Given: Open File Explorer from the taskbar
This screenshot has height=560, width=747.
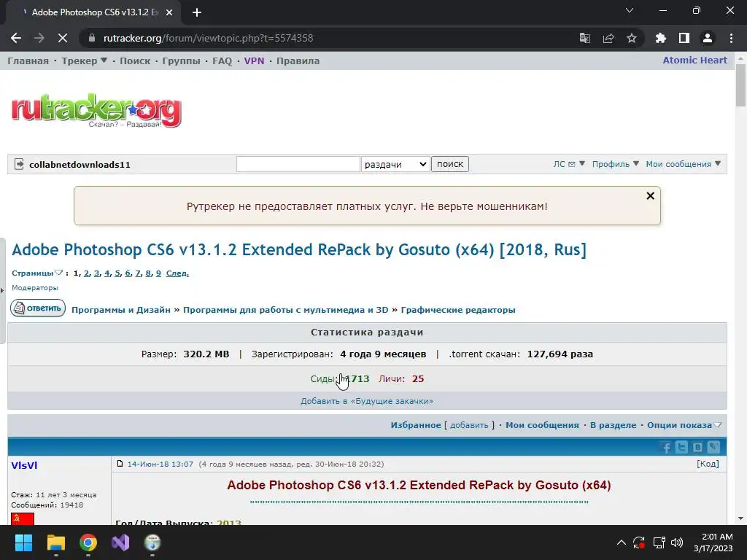Looking at the screenshot, I should tap(55, 542).
